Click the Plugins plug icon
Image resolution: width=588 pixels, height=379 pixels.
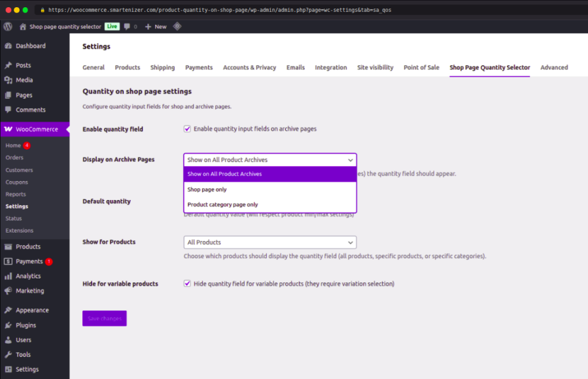click(x=9, y=325)
